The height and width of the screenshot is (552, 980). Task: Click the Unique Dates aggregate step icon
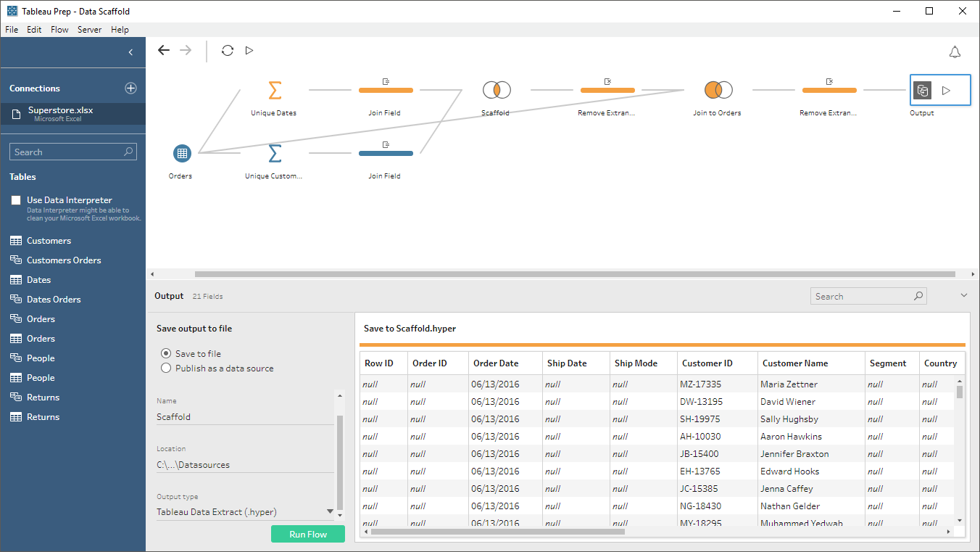coord(275,90)
